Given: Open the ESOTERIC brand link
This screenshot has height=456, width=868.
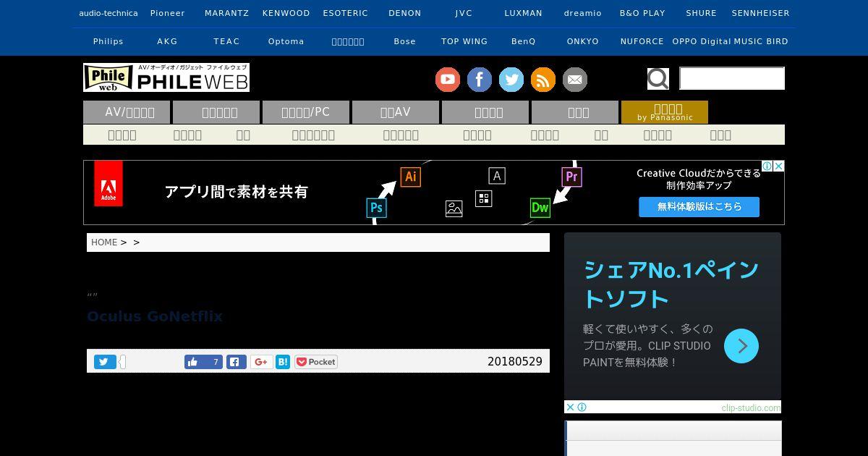Looking at the screenshot, I should coord(346,13).
